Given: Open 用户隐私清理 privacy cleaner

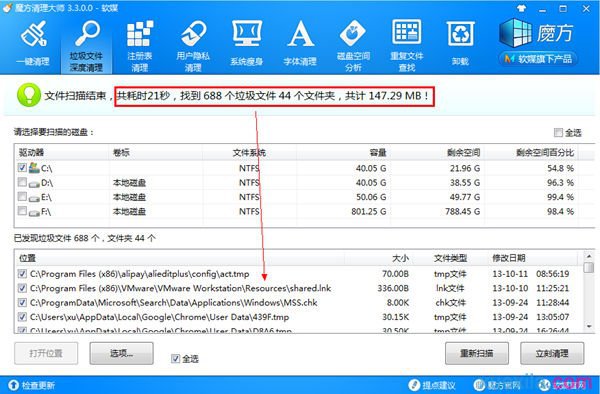Looking at the screenshot, I should 193,46.
